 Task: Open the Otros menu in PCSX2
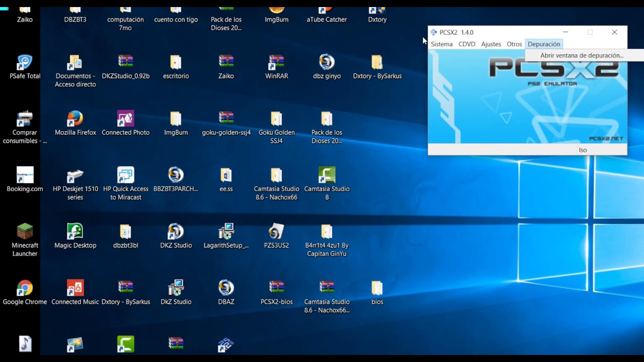(x=514, y=44)
